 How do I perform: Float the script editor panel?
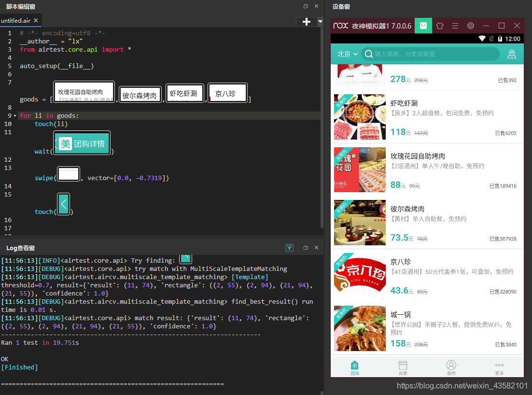pyautogui.click(x=306, y=6)
